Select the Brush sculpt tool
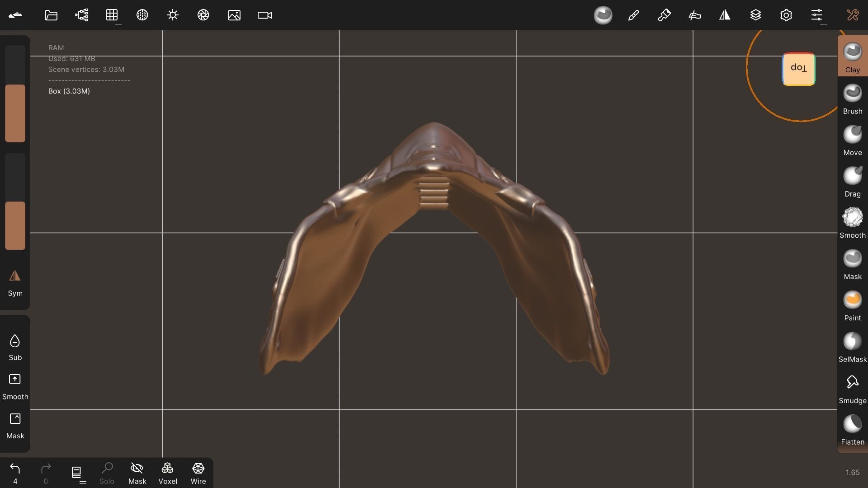Viewport: 868px width, 488px height. coord(853,99)
